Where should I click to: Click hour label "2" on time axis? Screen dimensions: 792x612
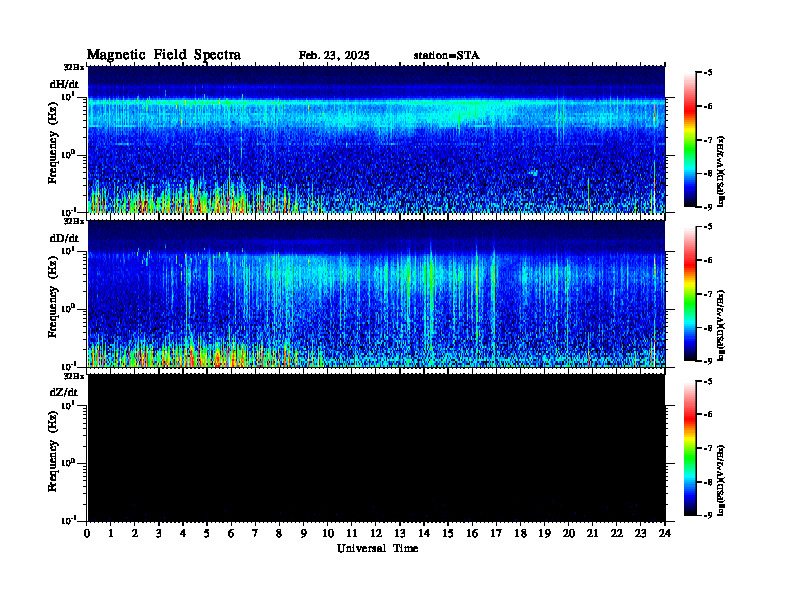(x=135, y=533)
